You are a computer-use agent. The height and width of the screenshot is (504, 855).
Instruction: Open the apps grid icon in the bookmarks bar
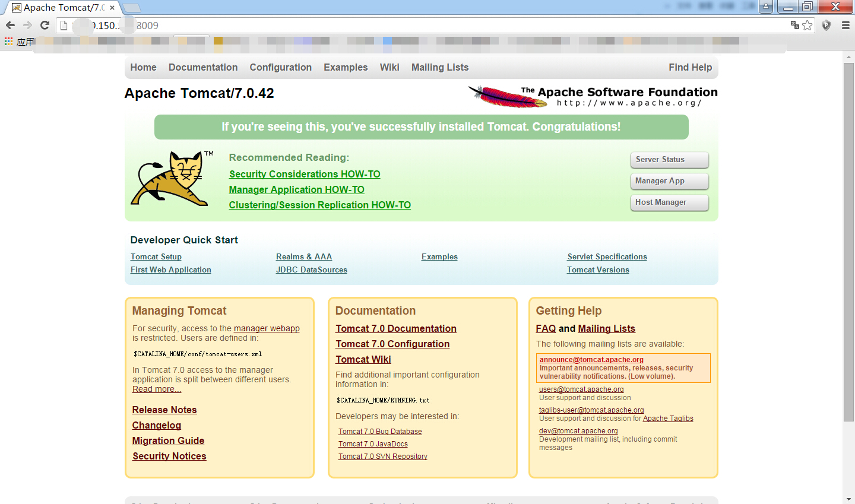click(8, 41)
